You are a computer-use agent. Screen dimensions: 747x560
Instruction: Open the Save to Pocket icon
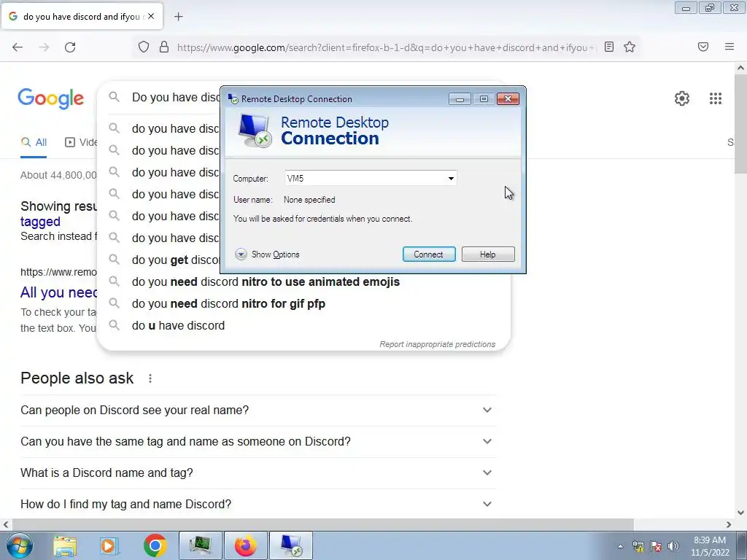point(703,47)
